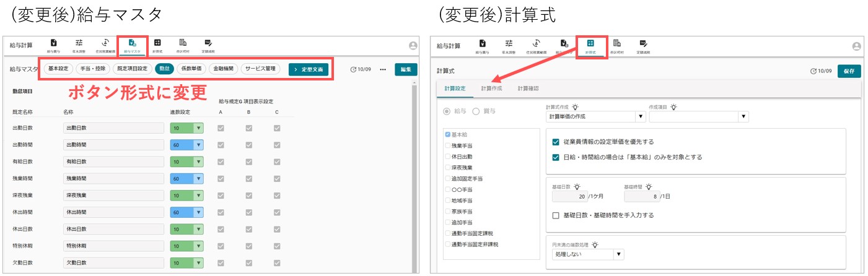868x276 pixels.
Task: Click the 名称 field for 特別休暇
Action: coord(113,246)
